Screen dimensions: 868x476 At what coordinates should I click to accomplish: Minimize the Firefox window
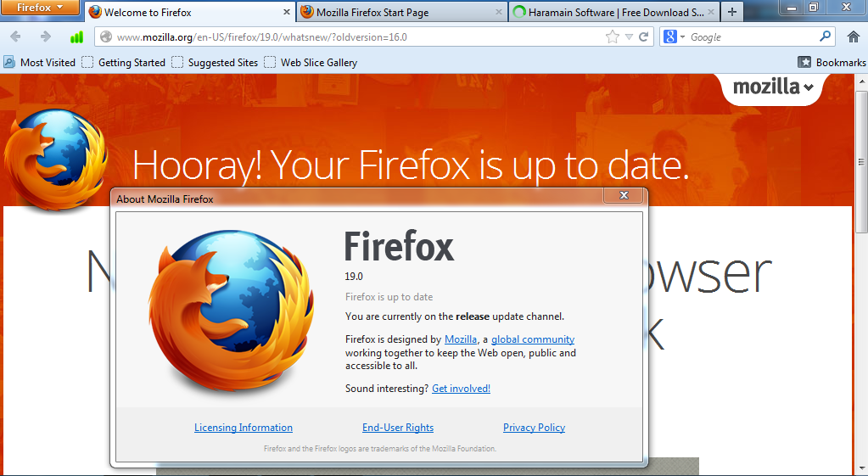(792, 7)
